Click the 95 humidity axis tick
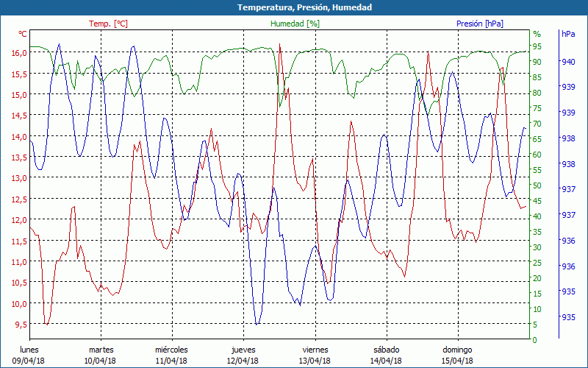Screen dimensions: 588x368 [537, 46]
